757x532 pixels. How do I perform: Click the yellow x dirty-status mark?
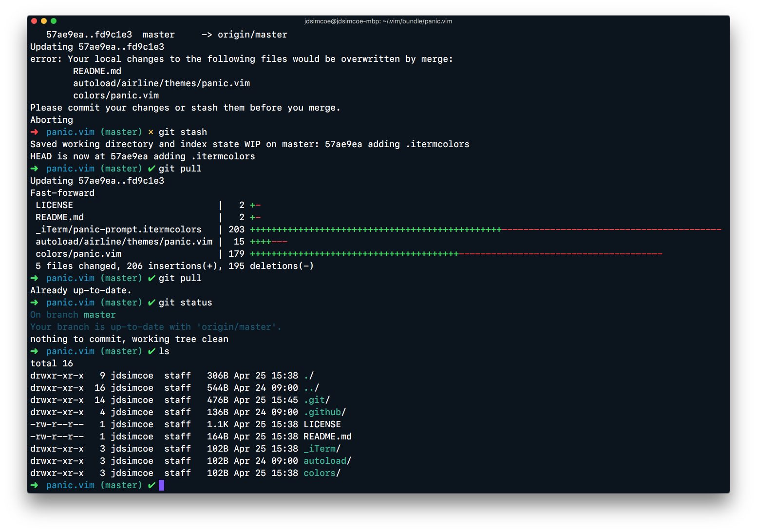[x=151, y=132]
